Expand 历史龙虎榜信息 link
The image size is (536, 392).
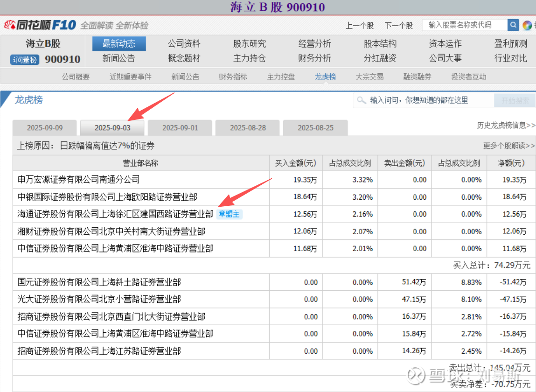pyautogui.click(x=506, y=125)
